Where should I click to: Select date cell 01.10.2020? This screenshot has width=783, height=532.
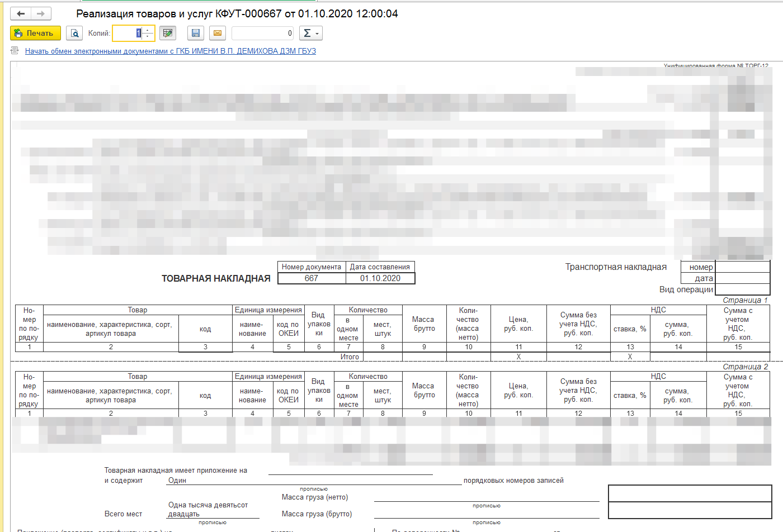[380, 278]
